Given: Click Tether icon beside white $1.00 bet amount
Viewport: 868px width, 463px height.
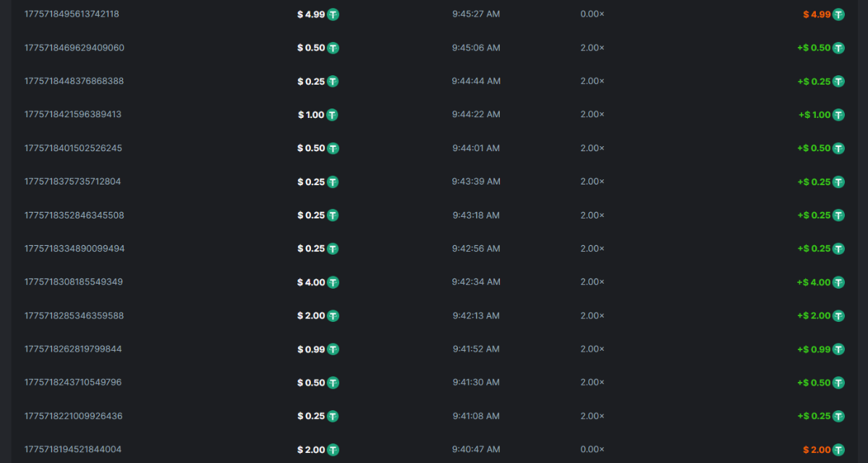Looking at the screenshot, I should click(333, 115).
